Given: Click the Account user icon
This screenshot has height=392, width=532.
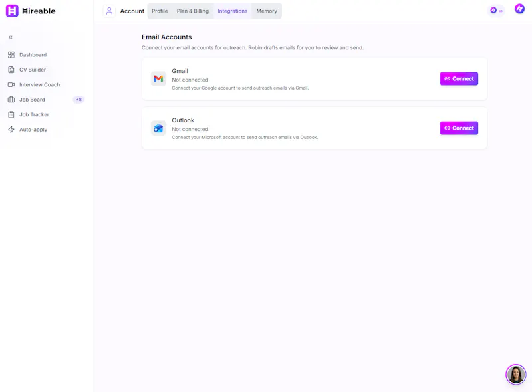Looking at the screenshot, I should 109,11.
